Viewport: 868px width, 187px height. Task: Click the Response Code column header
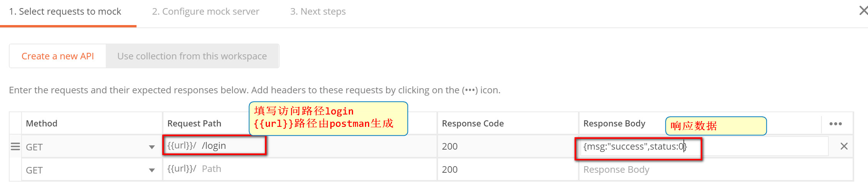(473, 123)
